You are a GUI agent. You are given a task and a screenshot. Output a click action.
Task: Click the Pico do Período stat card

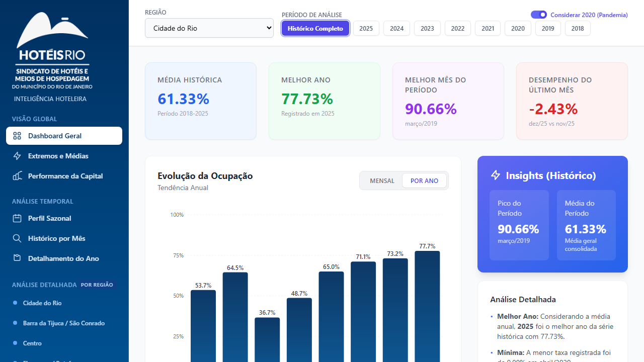point(519,225)
